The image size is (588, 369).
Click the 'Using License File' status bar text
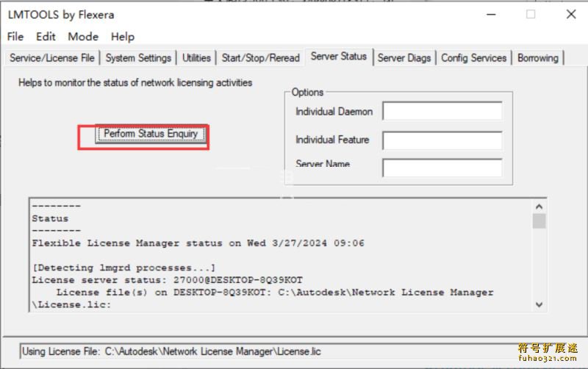pos(171,352)
